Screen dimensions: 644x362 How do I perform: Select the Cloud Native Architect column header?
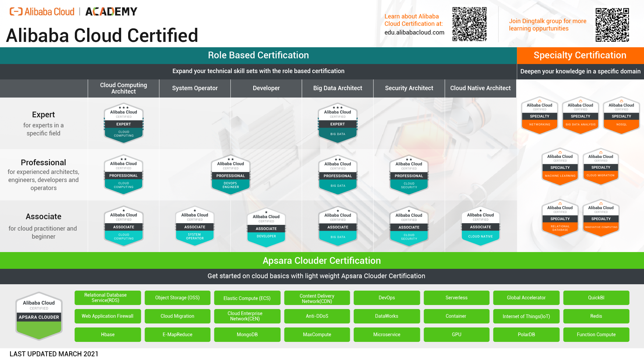click(x=480, y=88)
